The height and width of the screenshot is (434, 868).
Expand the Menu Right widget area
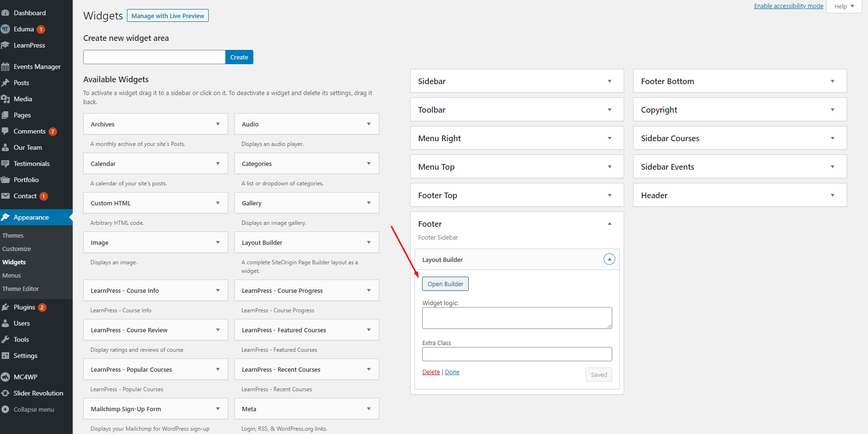tap(609, 138)
